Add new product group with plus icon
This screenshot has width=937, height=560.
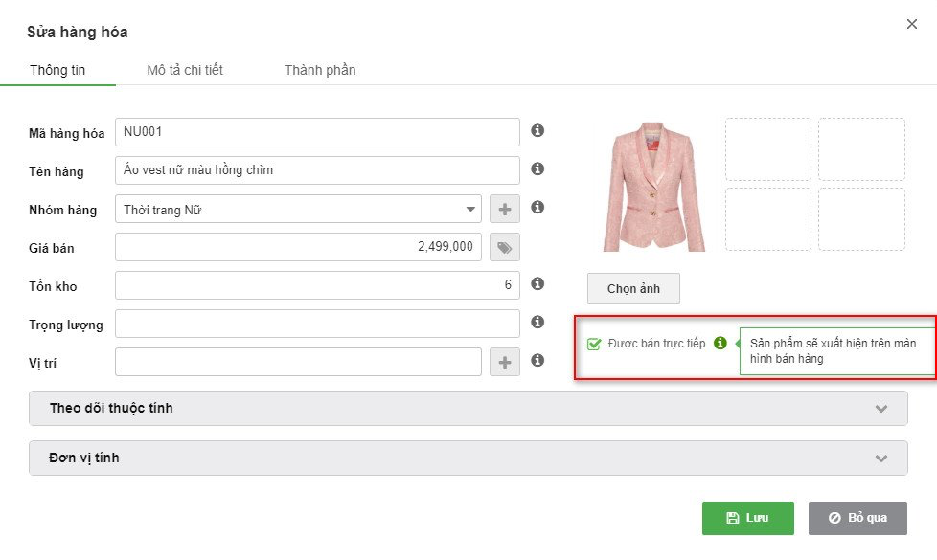[x=504, y=209]
